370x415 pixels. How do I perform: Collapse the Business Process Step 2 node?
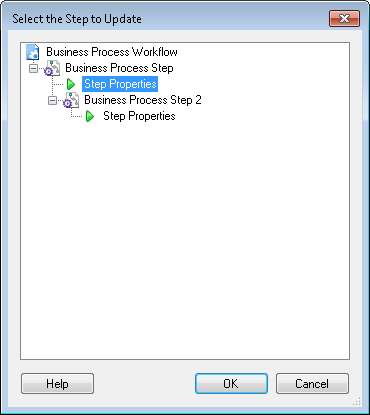(x=52, y=100)
